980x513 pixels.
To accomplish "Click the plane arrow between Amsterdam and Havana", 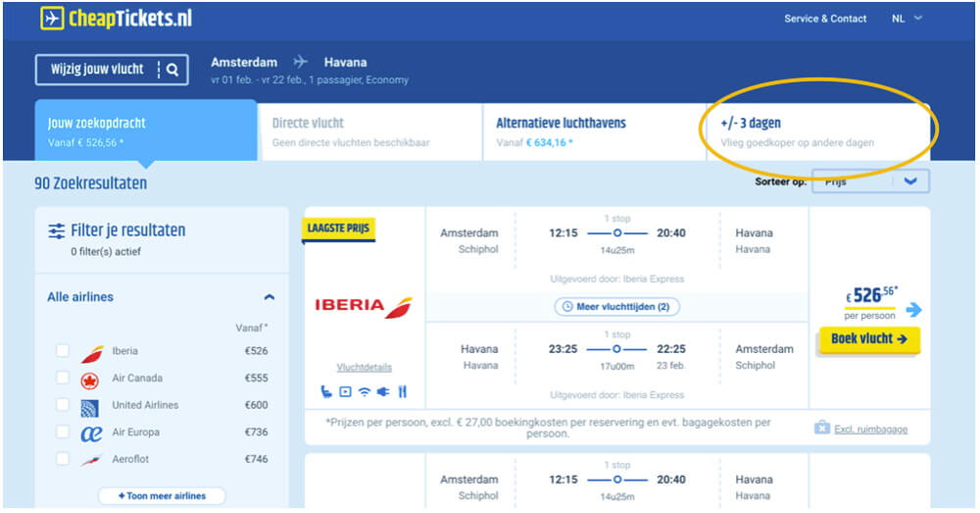I will pyautogui.click(x=301, y=62).
